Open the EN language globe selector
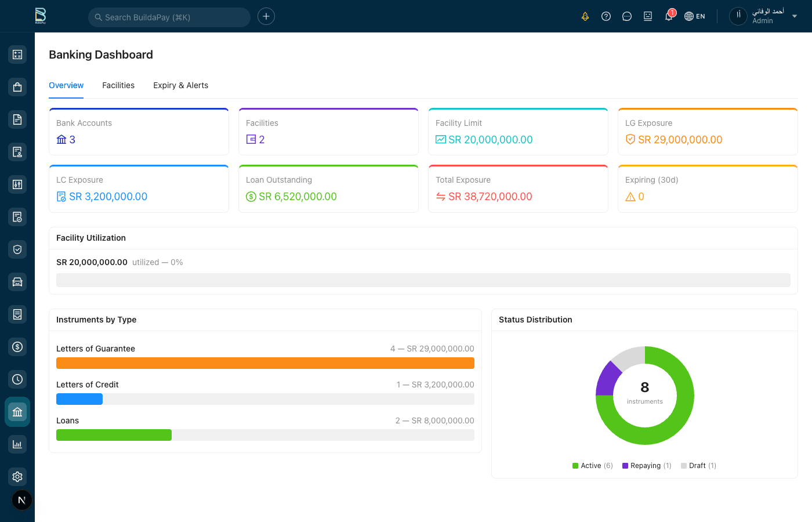Viewport: 812px width, 522px height. [694, 16]
